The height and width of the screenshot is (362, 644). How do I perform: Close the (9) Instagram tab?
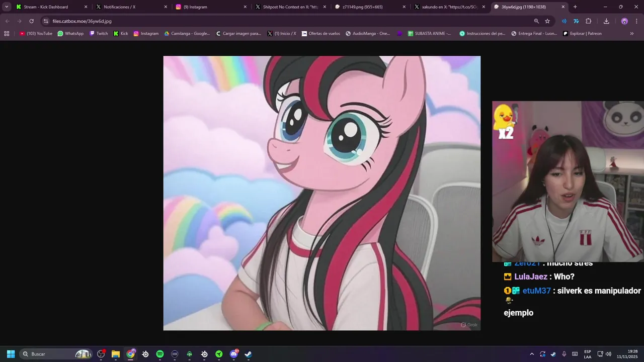[x=245, y=7]
